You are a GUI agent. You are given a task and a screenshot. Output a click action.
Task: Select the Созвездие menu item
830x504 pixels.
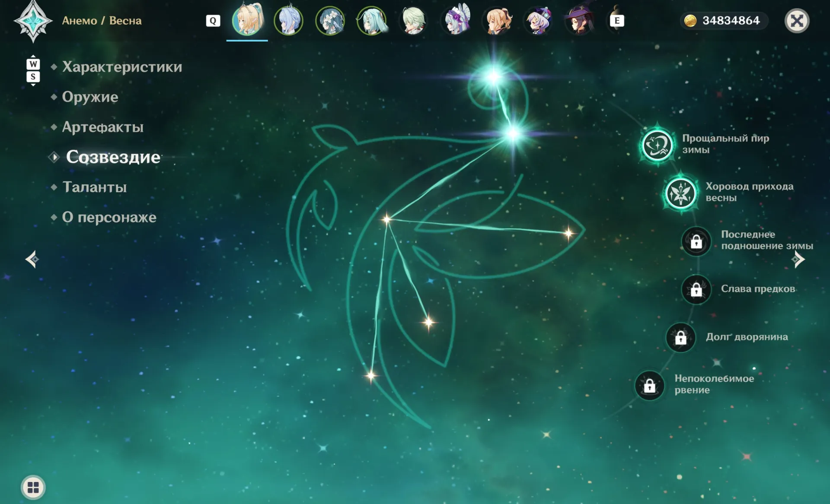[x=113, y=157]
